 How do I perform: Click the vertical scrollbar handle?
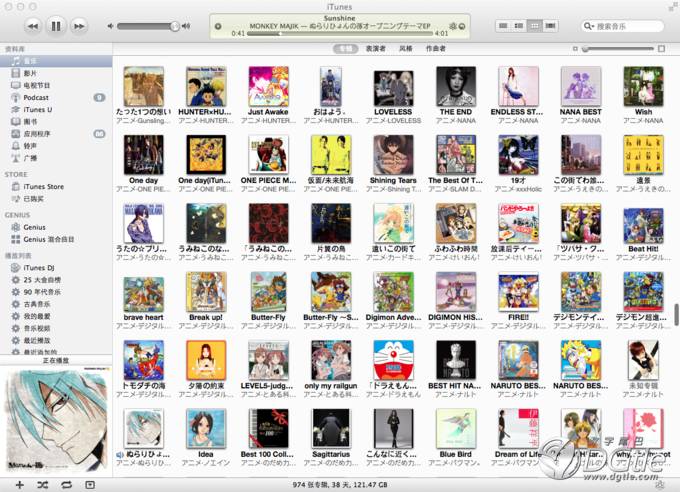coord(677,315)
